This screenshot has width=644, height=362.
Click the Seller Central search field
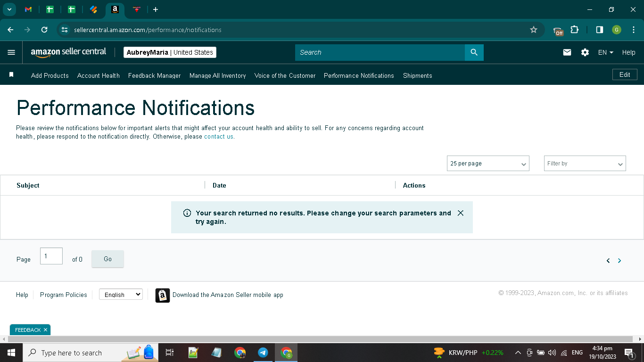(380, 52)
